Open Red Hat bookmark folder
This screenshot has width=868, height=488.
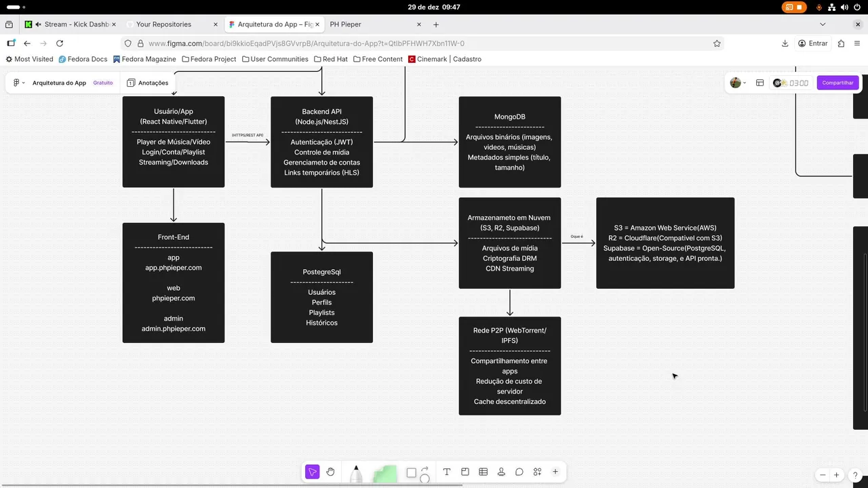pyautogui.click(x=330, y=59)
